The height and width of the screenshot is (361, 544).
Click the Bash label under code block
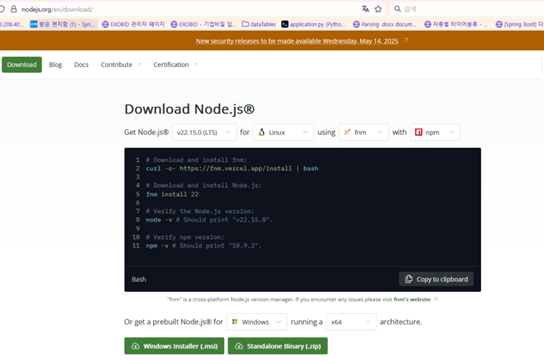(x=139, y=280)
